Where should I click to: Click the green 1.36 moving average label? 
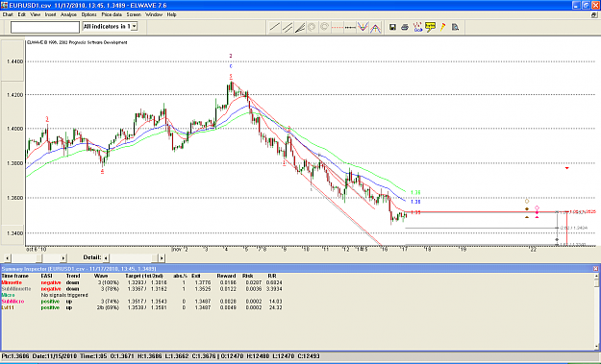(415, 192)
